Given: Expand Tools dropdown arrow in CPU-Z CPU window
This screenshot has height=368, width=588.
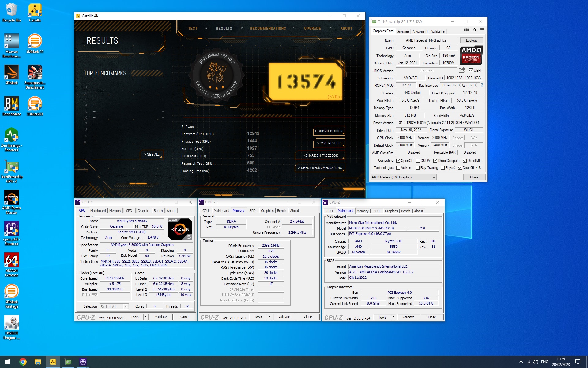Looking at the screenshot, I should [146, 317].
